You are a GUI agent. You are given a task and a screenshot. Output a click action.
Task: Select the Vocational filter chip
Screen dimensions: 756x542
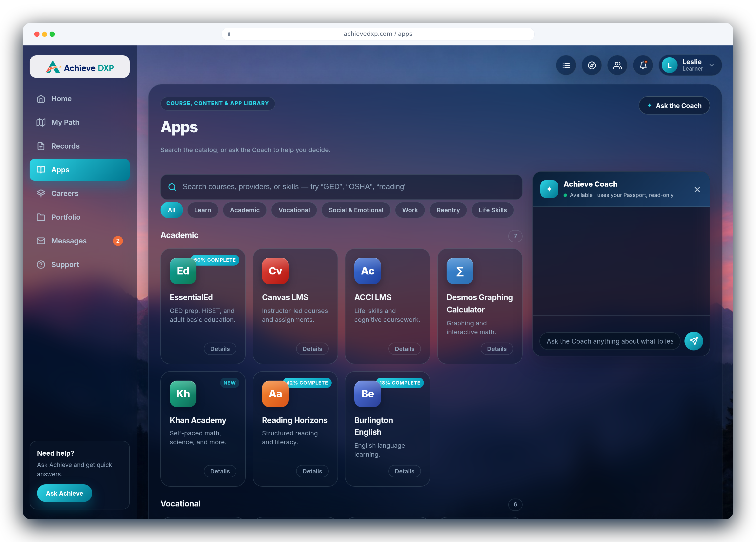[x=294, y=210]
